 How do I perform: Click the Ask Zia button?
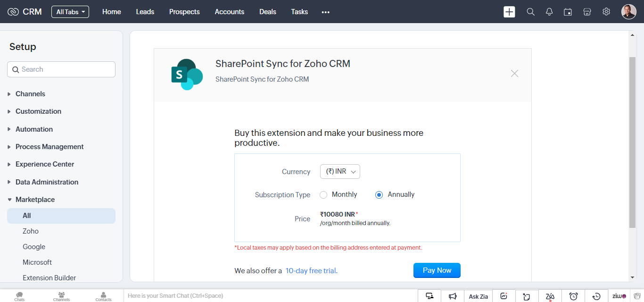click(x=478, y=296)
